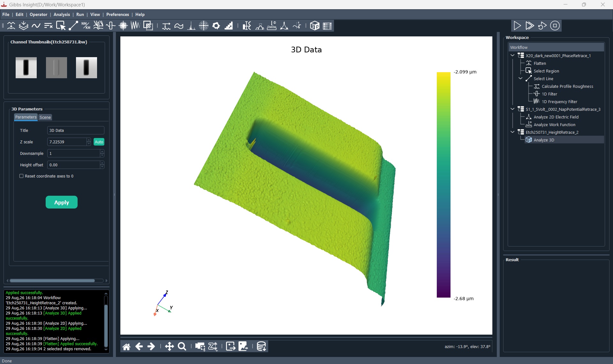The height and width of the screenshot is (364, 613).
Task: Click the staircase step analysis icon
Action: coord(229,26)
